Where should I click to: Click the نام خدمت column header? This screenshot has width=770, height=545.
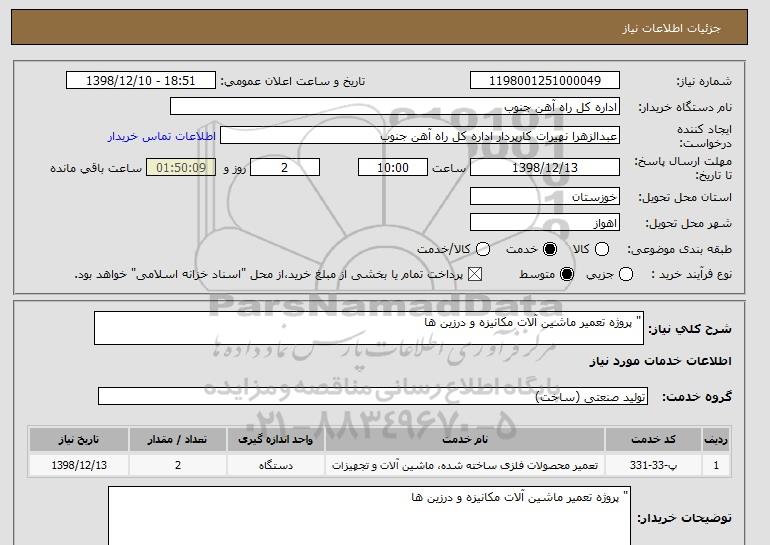coord(465,439)
